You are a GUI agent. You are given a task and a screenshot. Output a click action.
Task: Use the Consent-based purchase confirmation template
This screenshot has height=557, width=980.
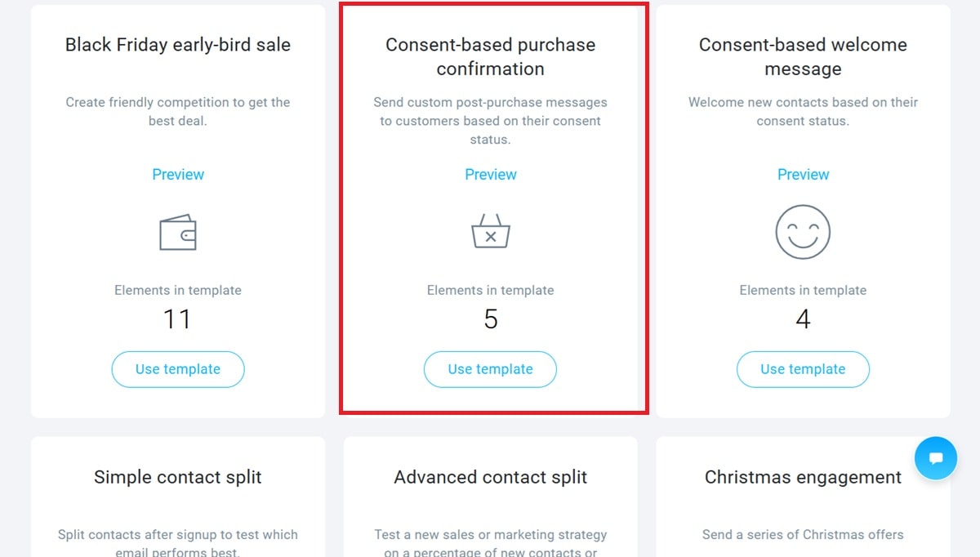tap(490, 369)
